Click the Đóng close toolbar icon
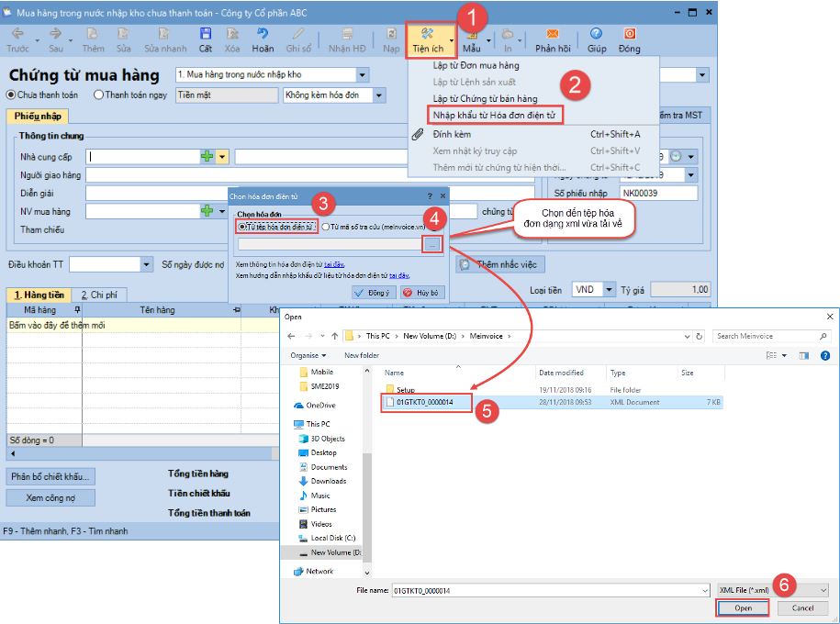840x624 pixels. pos(630,39)
